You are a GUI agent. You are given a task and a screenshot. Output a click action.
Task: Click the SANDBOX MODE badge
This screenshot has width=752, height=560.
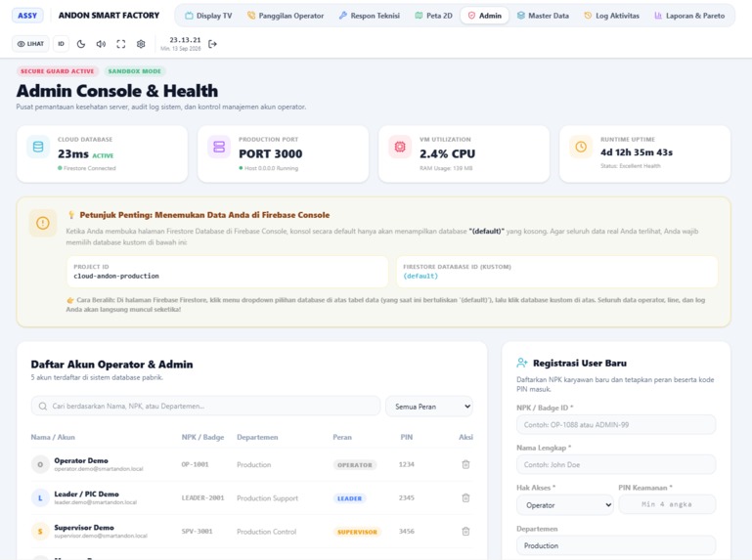(x=134, y=71)
